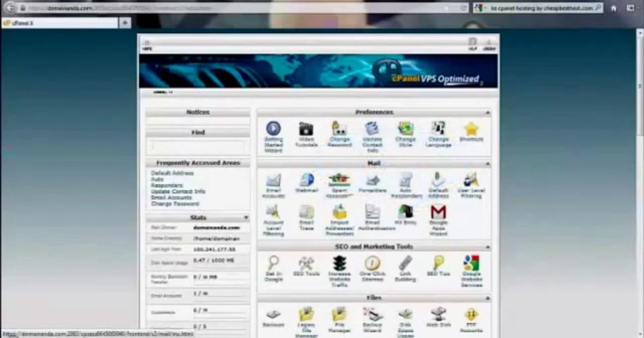This screenshot has width=644, height=338.
Task: Open the One-Click Sitemap icon
Action: (372, 263)
